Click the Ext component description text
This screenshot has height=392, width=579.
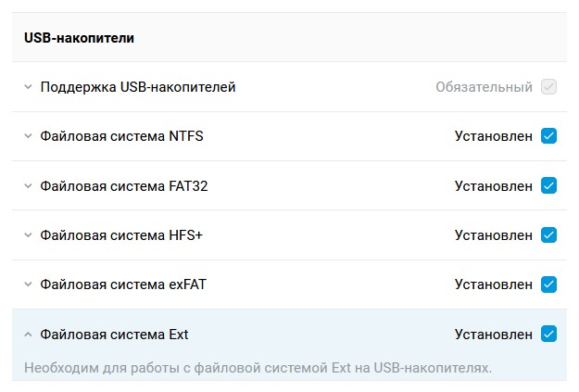point(258,368)
